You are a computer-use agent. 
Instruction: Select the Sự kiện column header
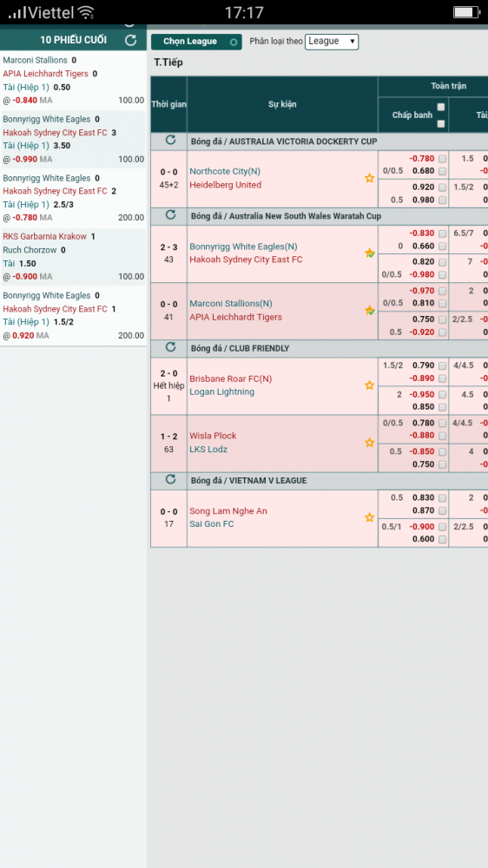(x=282, y=104)
